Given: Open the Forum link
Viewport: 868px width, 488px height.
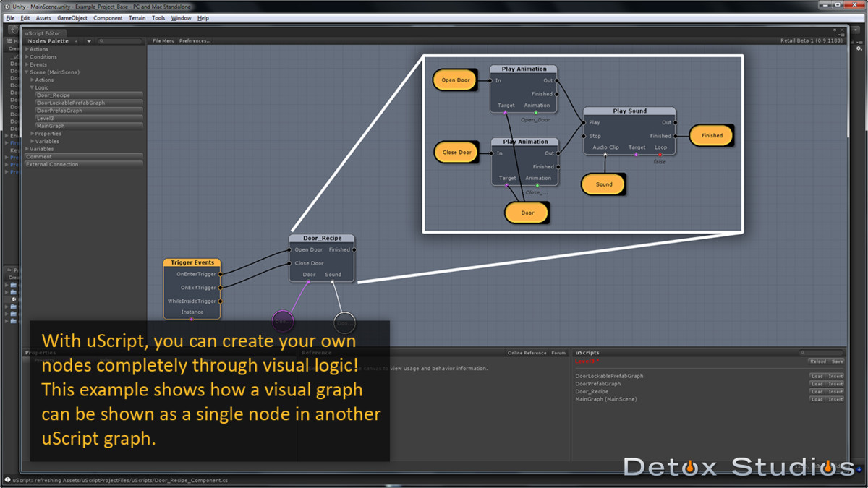Looking at the screenshot, I should [558, 352].
